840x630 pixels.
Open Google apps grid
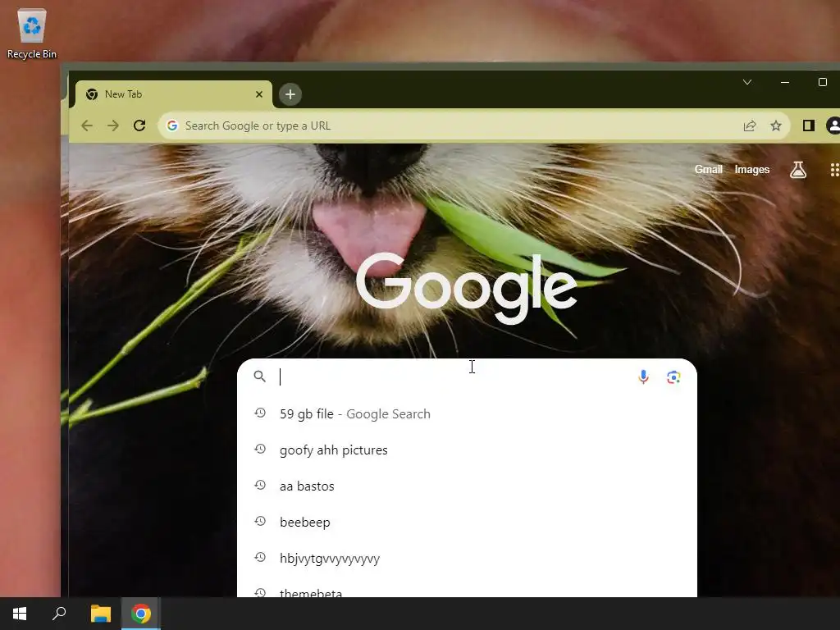(834, 170)
